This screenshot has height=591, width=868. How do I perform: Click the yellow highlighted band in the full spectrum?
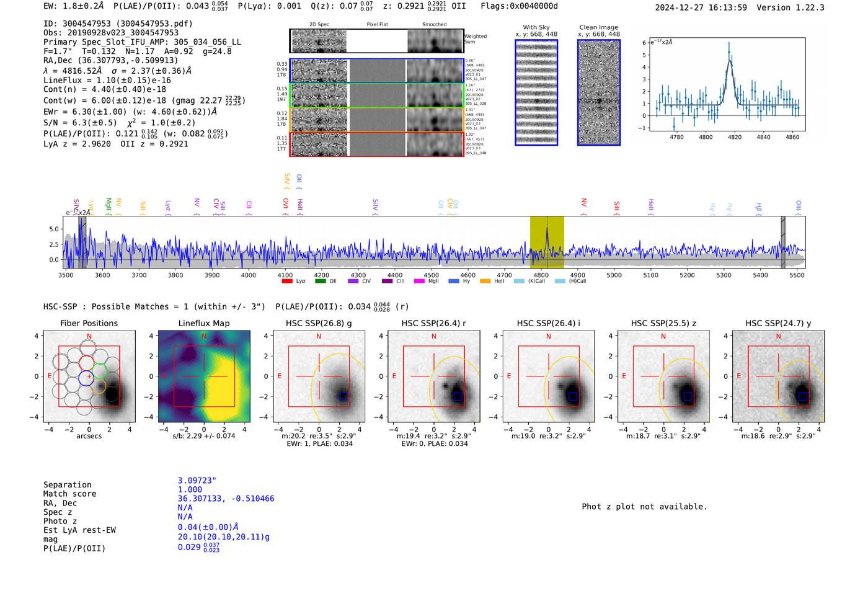pyautogui.click(x=547, y=242)
